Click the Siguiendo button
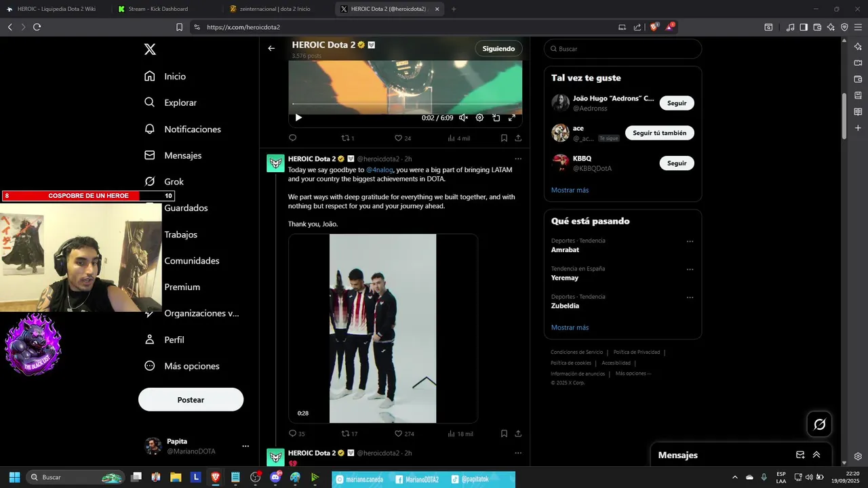The image size is (868, 488). click(498, 49)
